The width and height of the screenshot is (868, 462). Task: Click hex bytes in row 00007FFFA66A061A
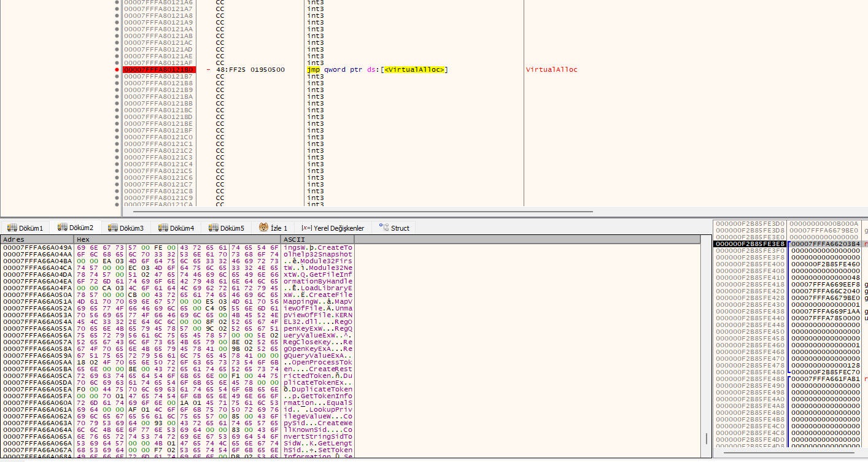tap(177, 409)
